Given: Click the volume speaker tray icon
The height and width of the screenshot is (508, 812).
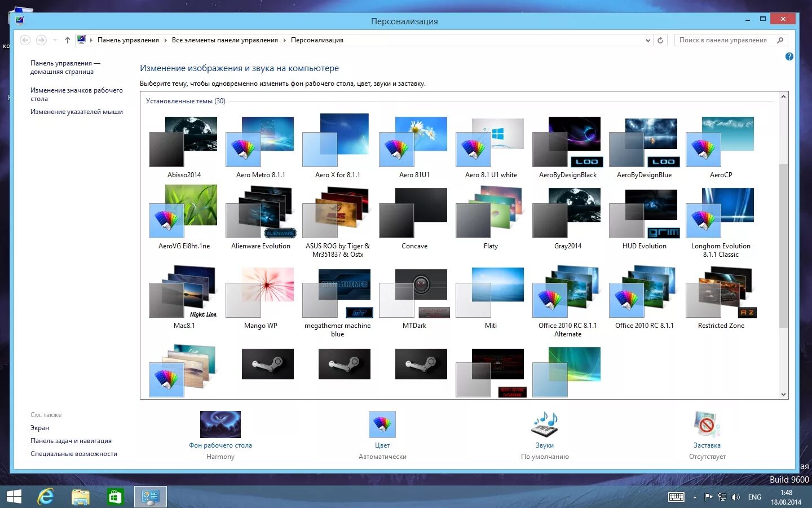Looking at the screenshot, I should pyautogui.click(x=736, y=497).
